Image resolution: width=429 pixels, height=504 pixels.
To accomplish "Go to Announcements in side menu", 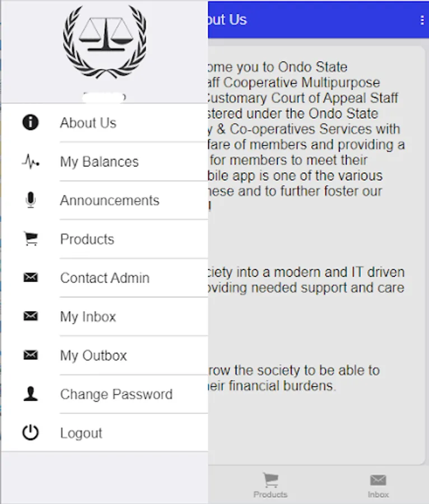I will [x=109, y=200].
